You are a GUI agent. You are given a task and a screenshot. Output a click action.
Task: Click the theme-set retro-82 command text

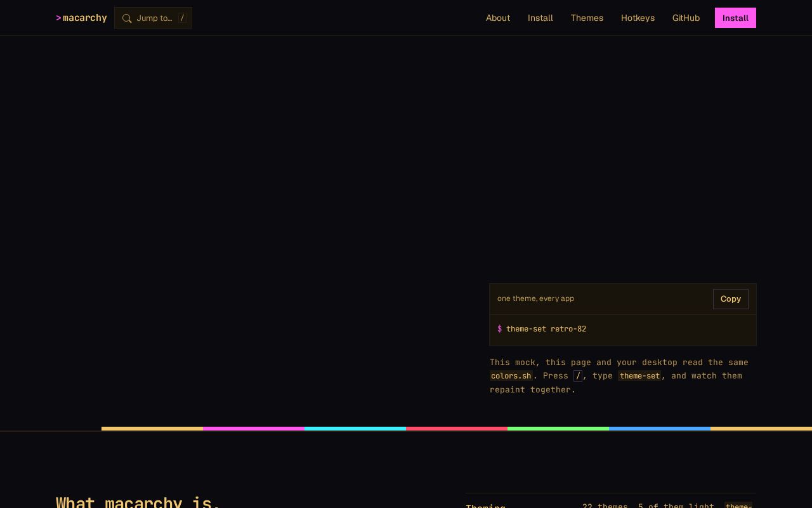click(x=546, y=329)
